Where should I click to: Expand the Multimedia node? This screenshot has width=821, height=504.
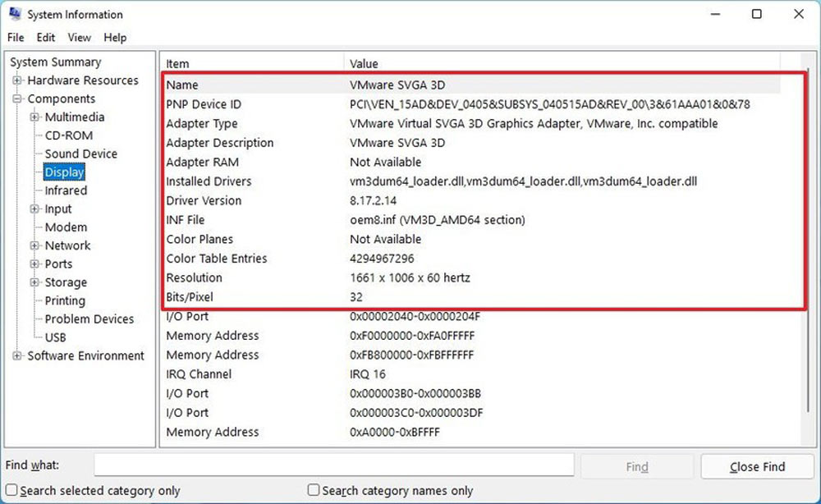[34, 117]
